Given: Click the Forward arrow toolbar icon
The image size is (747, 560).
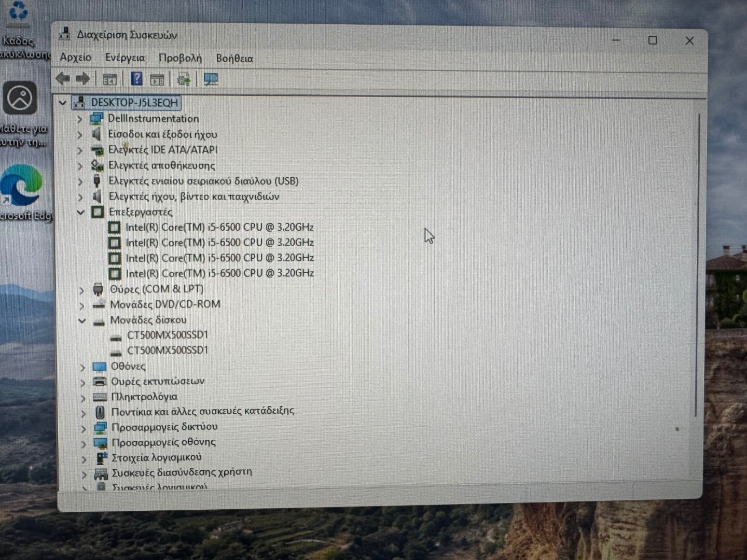Looking at the screenshot, I should [x=83, y=79].
